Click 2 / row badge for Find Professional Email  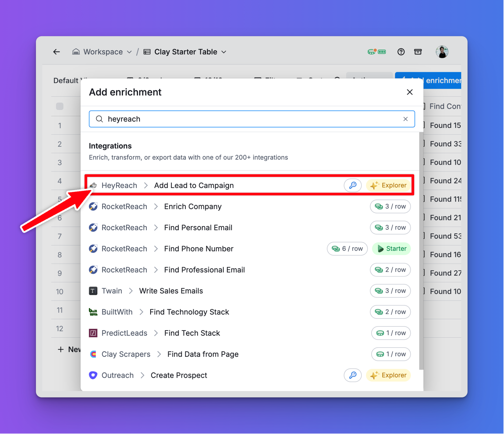[x=390, y=270]
